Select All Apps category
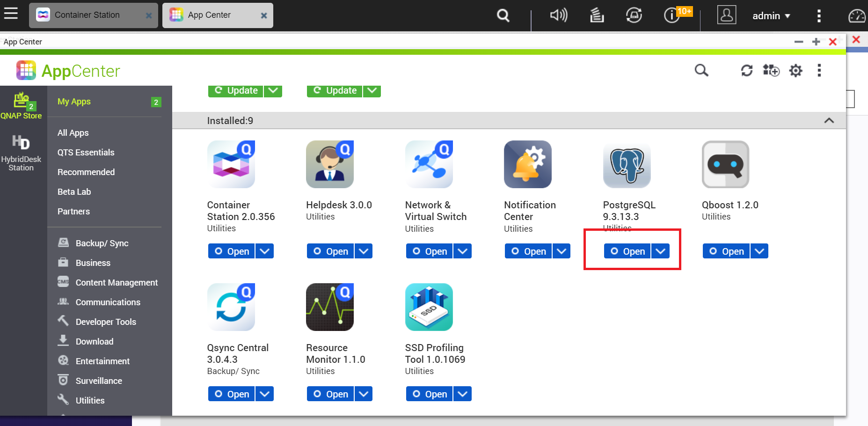868x426 pixels. click(x=73, y=133)
